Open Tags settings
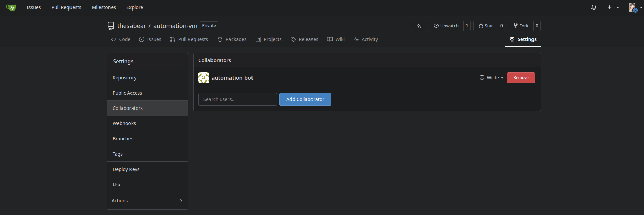The width and height of the screenshot is (644, 215). tap(147, 154)
